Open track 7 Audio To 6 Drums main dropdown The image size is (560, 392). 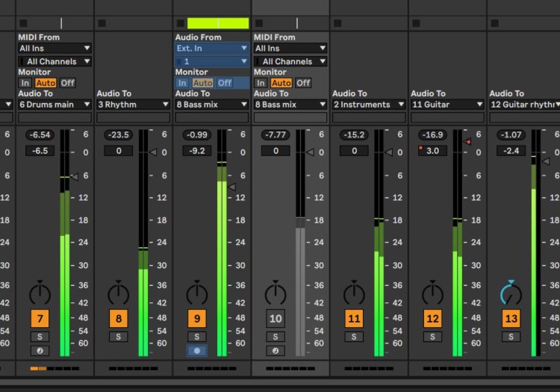coord(55,105)
